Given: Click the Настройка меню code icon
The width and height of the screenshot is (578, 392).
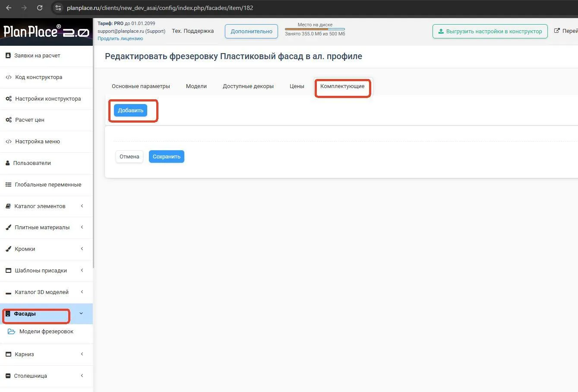Looking at the screenshot, I should tap(9, 142).
